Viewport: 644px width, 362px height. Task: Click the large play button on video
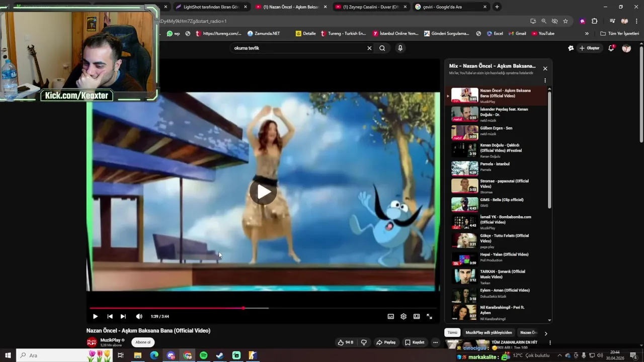[x=263, y=192]
